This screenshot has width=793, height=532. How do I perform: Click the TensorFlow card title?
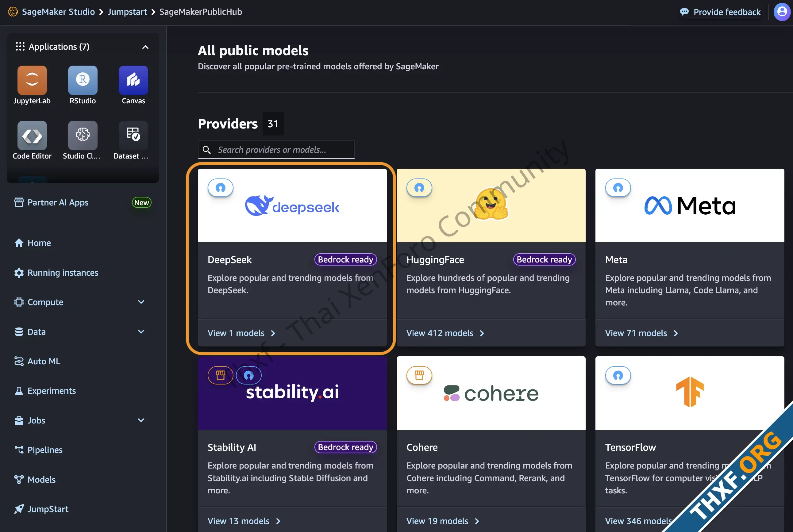(630, 447)
